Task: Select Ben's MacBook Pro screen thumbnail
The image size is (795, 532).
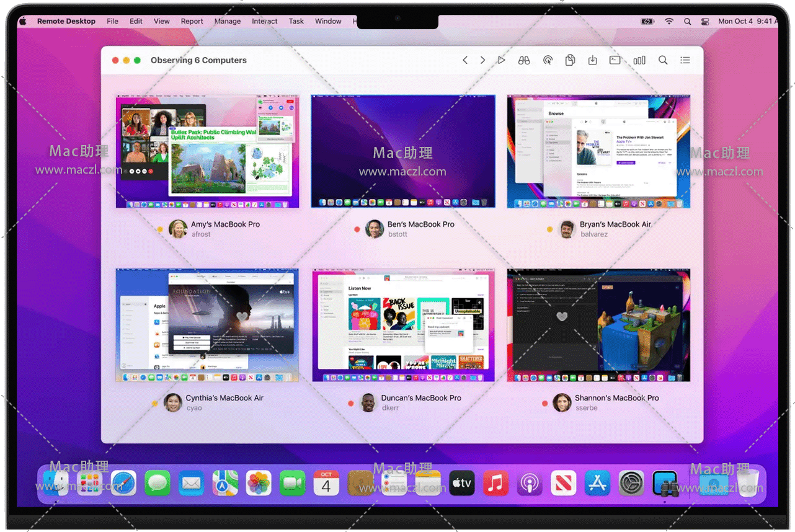Action: [403, 151]
